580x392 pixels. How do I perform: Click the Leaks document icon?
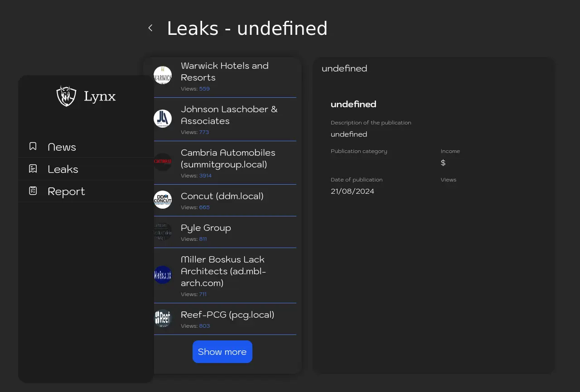33,169
